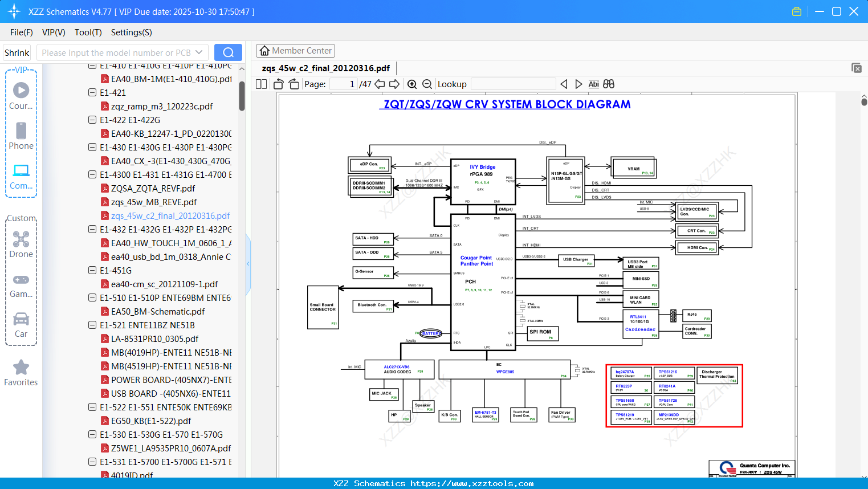The image size is (868, 489).
Task: Open the model search history dropdown
Action: pyautogui.click(x=201, y=52)
